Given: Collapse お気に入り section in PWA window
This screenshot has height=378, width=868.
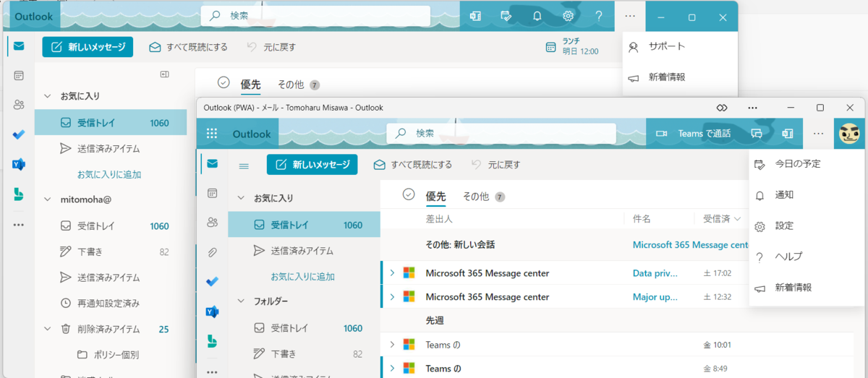Looking at the screenshot, I should point(242,198).
